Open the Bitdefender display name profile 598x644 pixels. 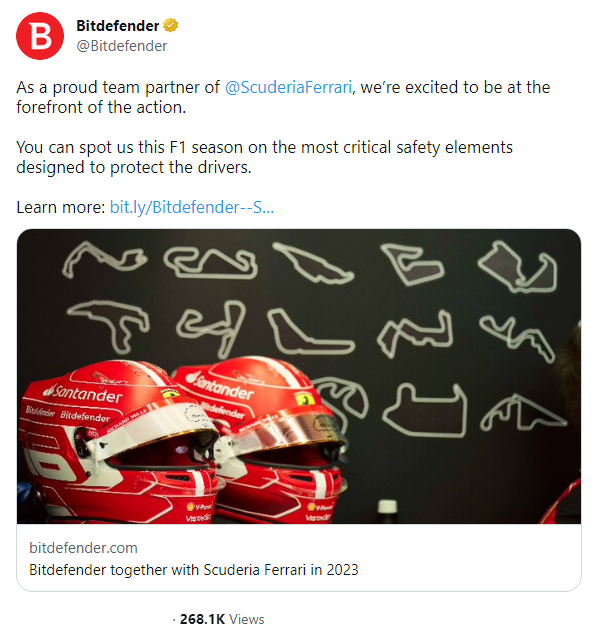[117, 26]
